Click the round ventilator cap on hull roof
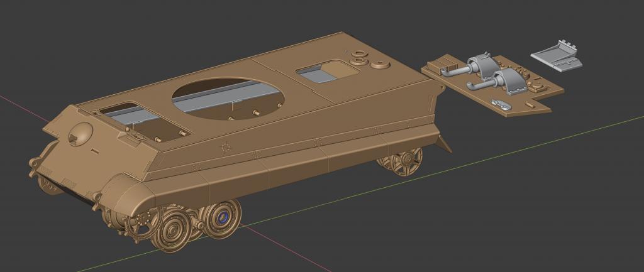The width and height of the screenshot is (644, 272). (x=381, y=64)
